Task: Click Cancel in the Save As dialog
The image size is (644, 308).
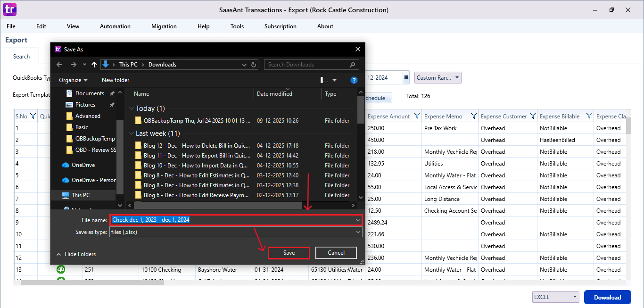Action: click(336, 253)
